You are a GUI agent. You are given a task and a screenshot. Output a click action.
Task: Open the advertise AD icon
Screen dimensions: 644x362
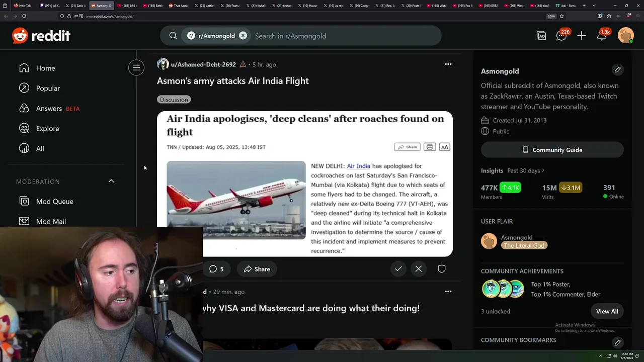pos(541,36)
